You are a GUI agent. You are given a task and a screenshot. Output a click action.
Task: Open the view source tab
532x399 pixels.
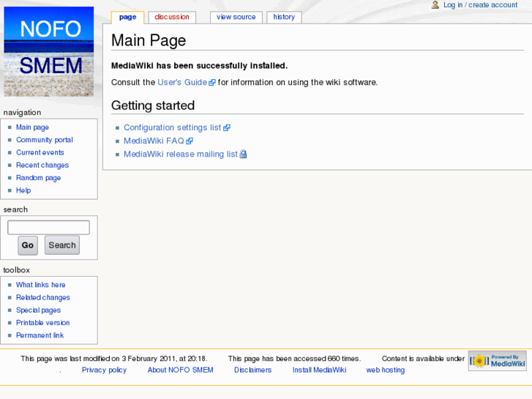click(236, 17)
